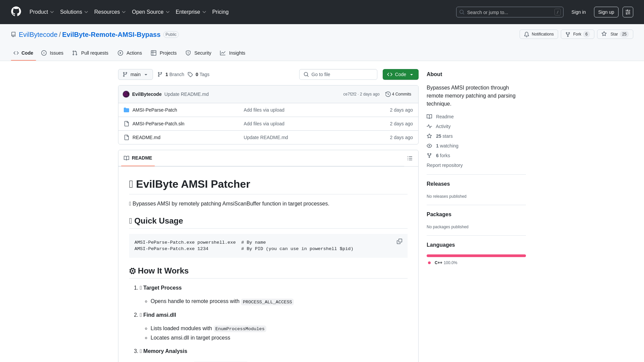Click the Notifications bell button
Viewport: 644px width, 362px height.
pos(539,34)
